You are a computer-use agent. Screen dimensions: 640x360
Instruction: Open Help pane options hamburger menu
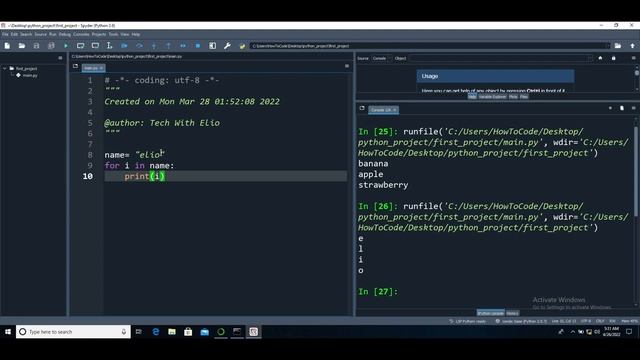pos(633,58)
